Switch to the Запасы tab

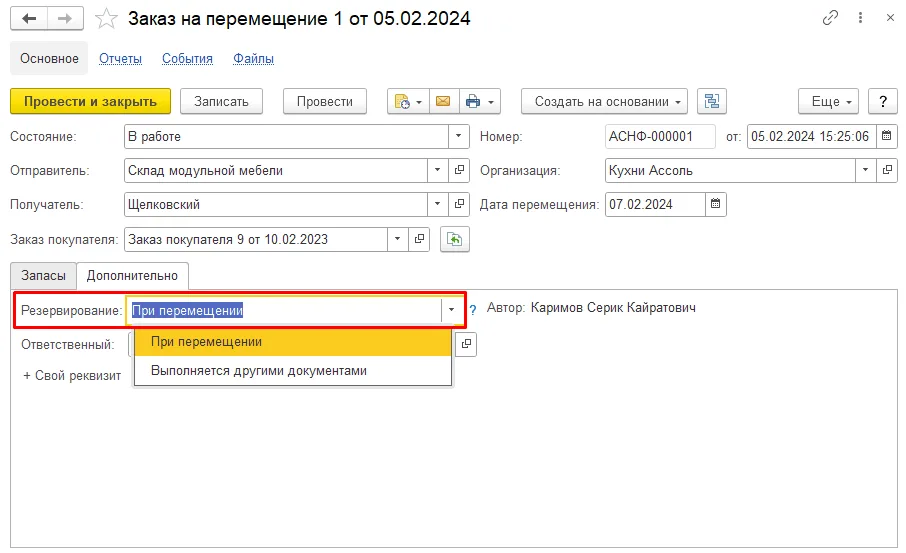[x=43, y=276]
